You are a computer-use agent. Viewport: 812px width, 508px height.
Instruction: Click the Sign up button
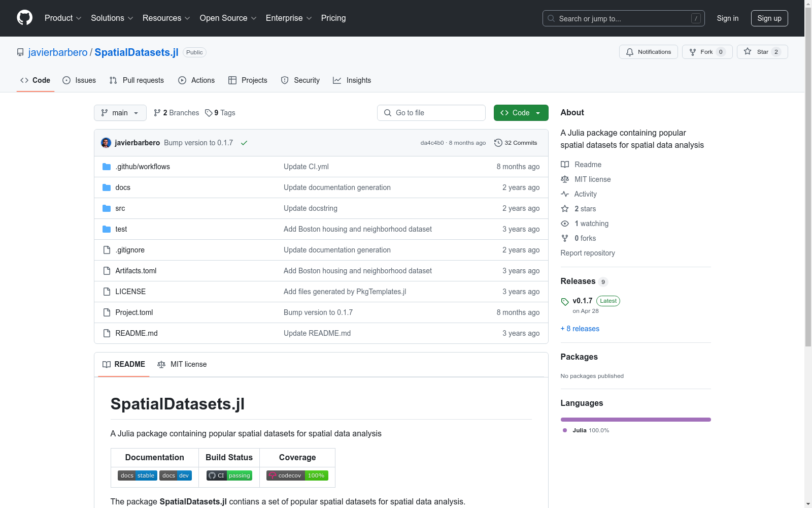pyautogui.click(x=769, y=18)
